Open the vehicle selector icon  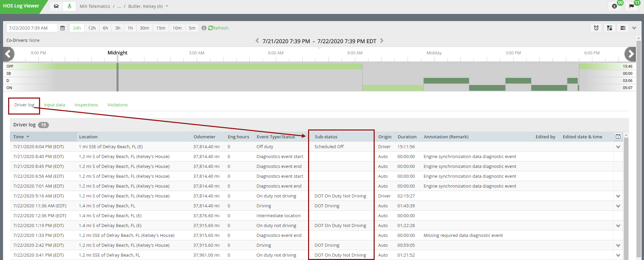(56, 6)
